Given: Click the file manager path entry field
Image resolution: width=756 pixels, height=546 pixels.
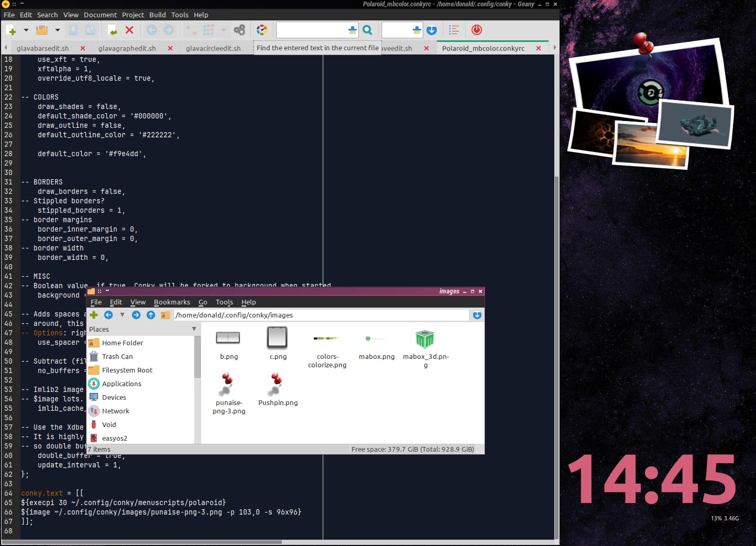Looking at the screenshot, I should tap(321, 315).
